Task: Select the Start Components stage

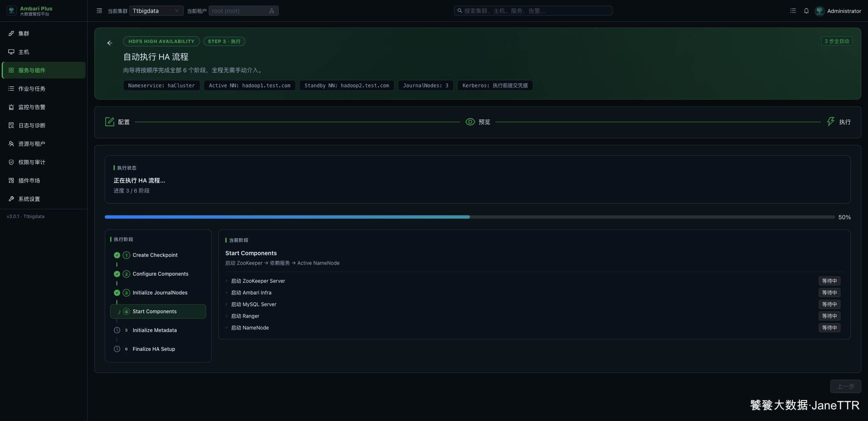Action: pyautogui.click(x=158, y=312)
